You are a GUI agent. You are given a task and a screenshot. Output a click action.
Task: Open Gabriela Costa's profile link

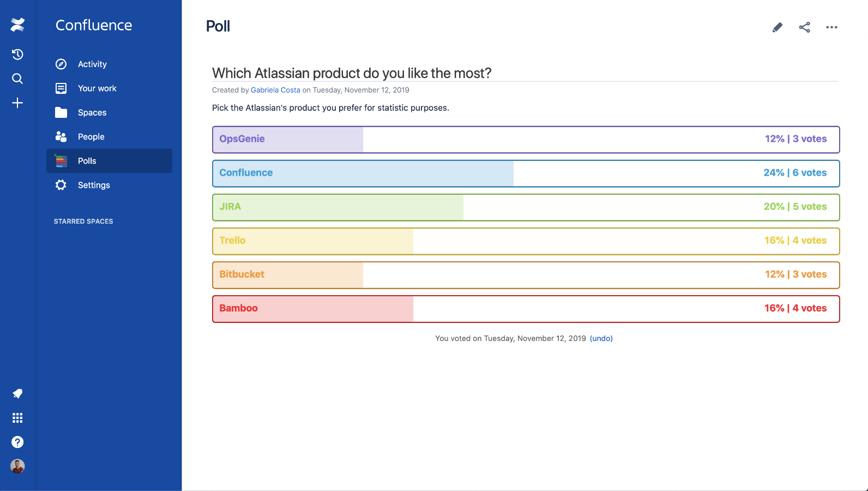coord(275,90)
